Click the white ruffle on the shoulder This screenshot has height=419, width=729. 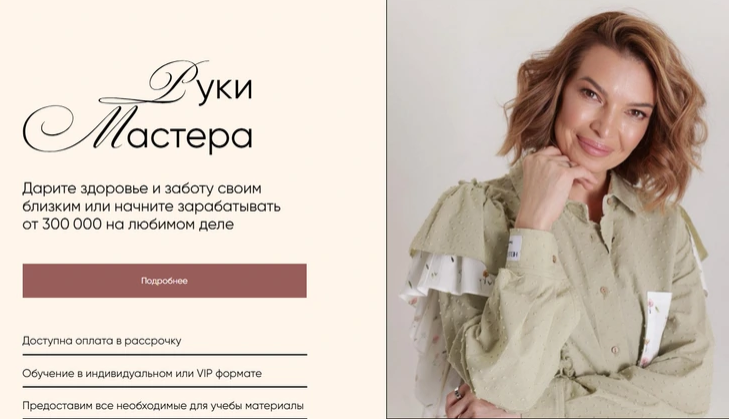[x=446, y=279]
